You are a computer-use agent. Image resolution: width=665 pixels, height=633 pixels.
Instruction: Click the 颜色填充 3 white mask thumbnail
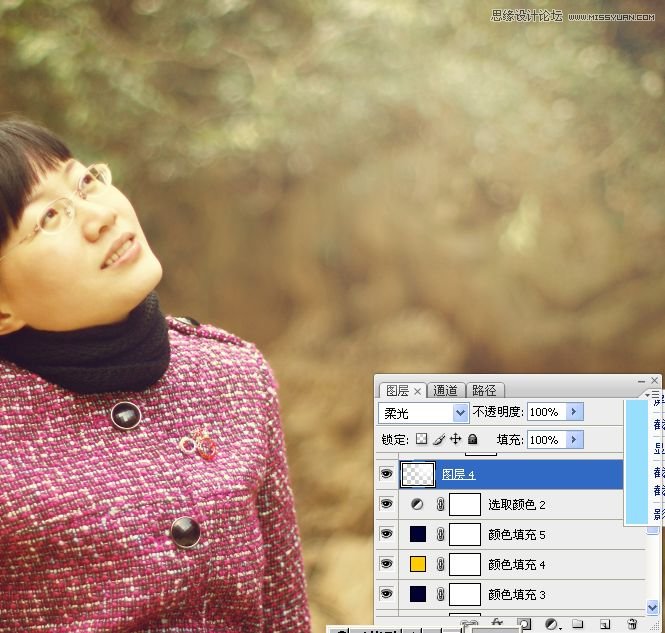(x=465, y=594)
